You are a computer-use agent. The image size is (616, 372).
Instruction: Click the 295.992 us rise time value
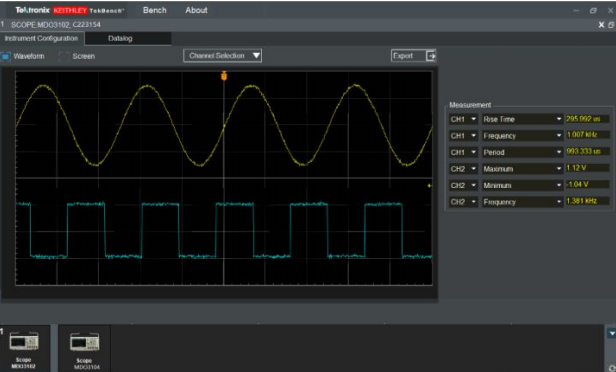coord(587,119)
